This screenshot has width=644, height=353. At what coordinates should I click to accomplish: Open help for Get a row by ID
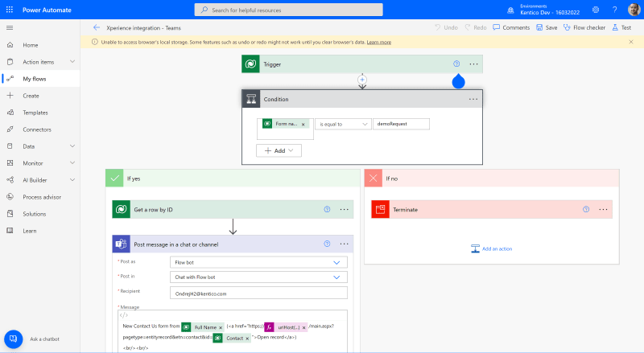tap(327, 209)
